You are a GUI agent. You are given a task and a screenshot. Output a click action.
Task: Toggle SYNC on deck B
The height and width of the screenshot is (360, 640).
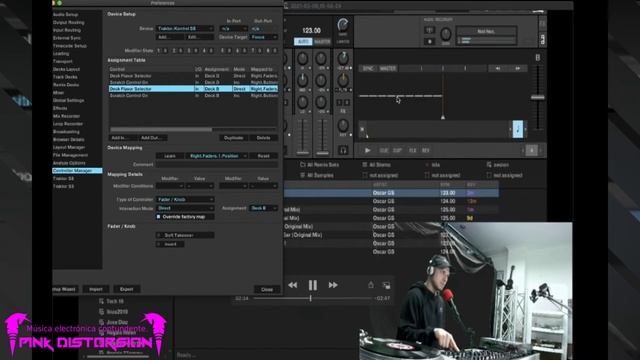click(x=368, y=69)
